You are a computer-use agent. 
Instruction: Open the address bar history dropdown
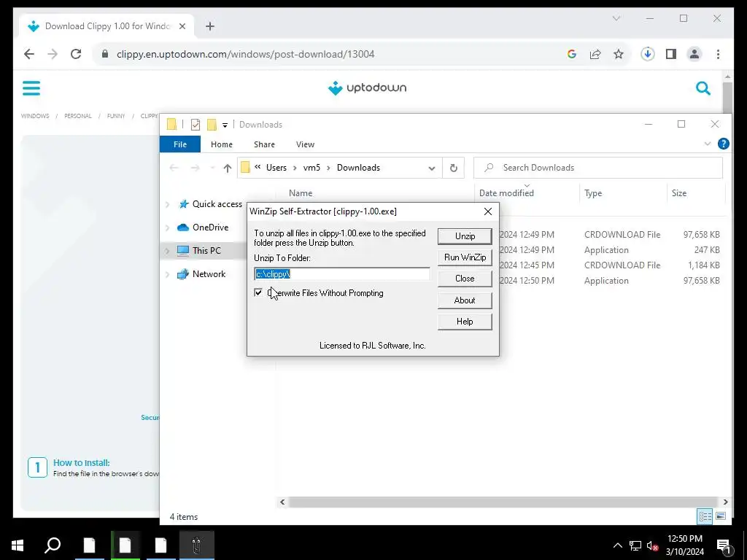coord(432,168)
